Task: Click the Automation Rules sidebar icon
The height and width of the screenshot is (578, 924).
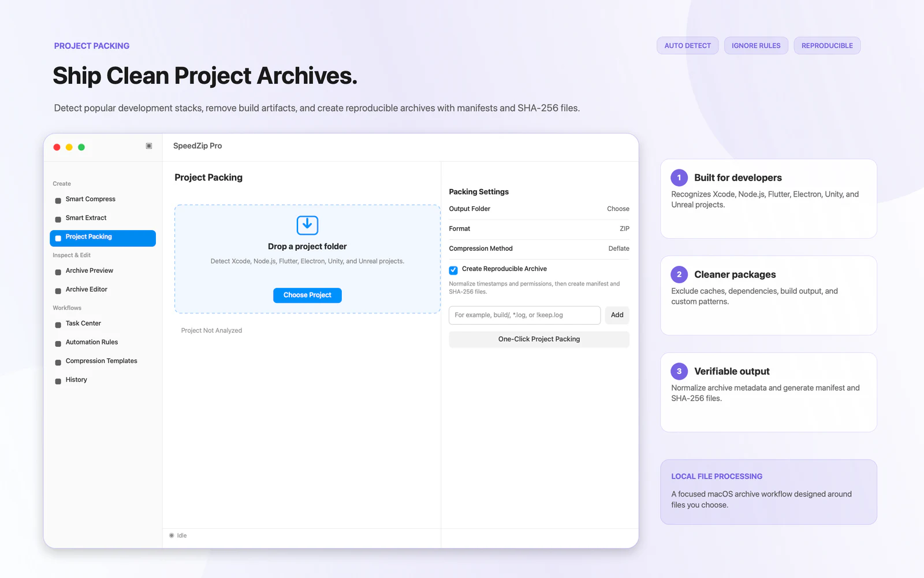Action: click(x=58, y=344)
